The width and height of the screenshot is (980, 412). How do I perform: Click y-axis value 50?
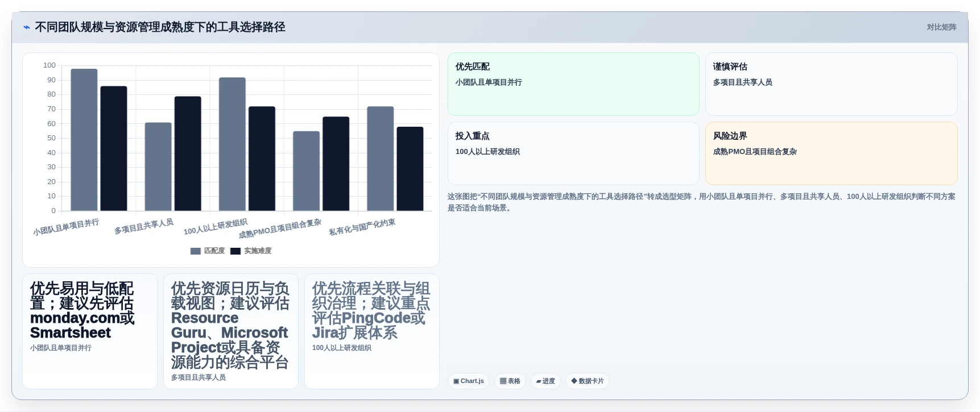click(52, 138)
